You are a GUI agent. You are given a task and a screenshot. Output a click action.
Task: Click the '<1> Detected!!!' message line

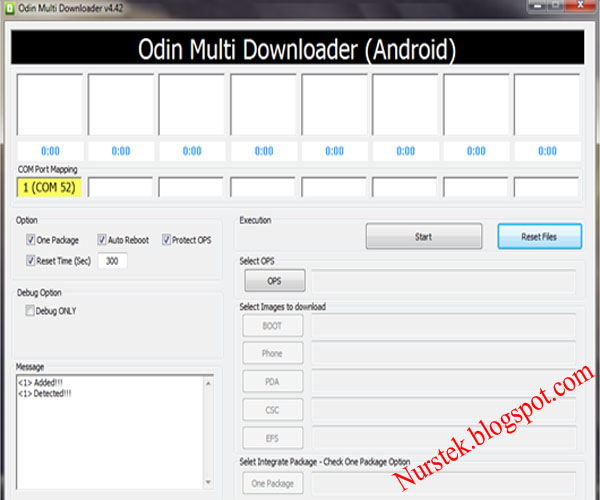coord(45,393)
